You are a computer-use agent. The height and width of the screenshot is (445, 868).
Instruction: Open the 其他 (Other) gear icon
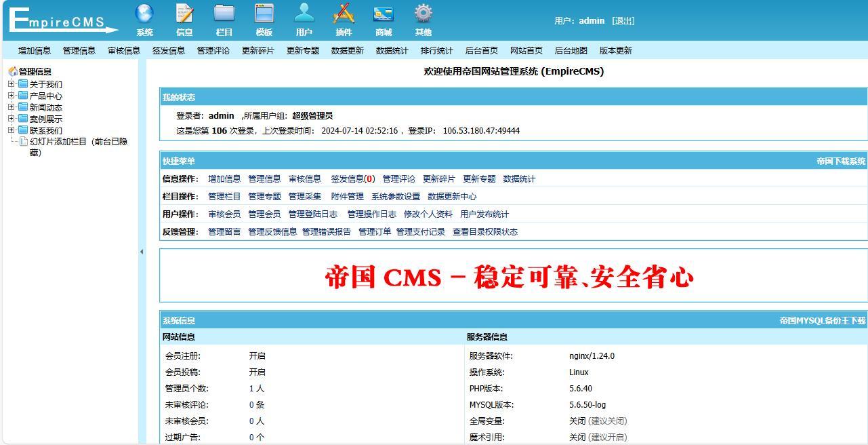[423, 14]
